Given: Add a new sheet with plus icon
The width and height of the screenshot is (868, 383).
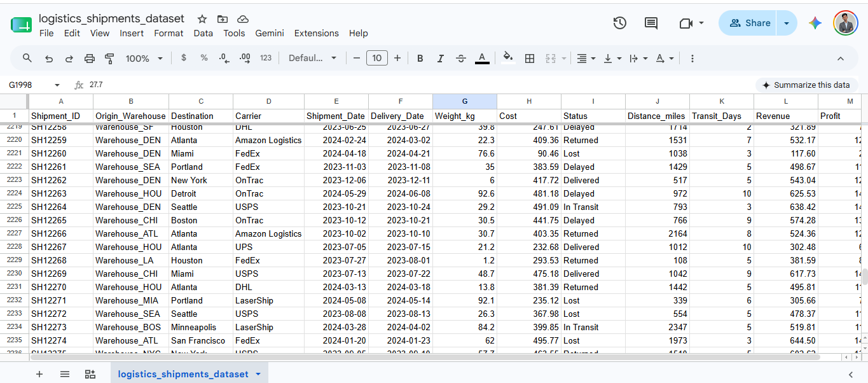Looking at the screenshot, I should point(39,374).
